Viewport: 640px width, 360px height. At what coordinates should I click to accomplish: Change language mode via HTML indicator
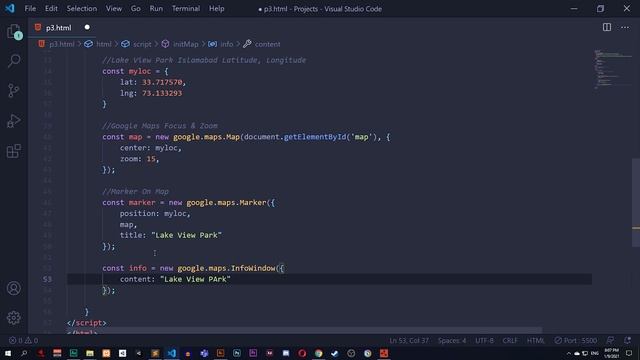pyautogui.click(x=536, y=340)
